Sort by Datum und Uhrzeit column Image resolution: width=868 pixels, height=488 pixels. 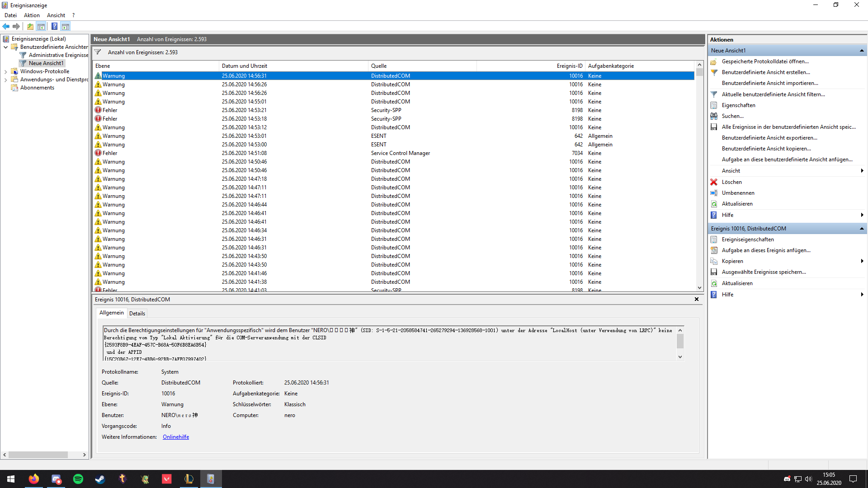pos(244,66)
